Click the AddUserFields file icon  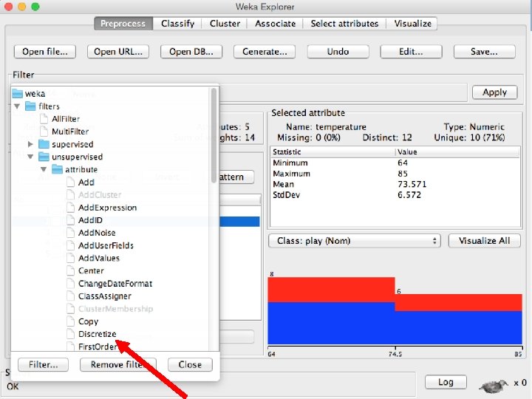(x=70, y=245)
